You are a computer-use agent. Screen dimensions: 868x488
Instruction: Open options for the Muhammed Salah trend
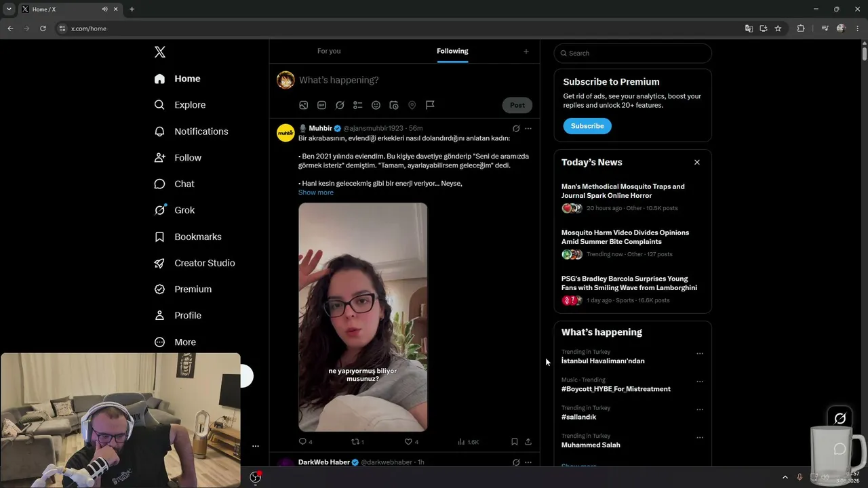(700, 438)
